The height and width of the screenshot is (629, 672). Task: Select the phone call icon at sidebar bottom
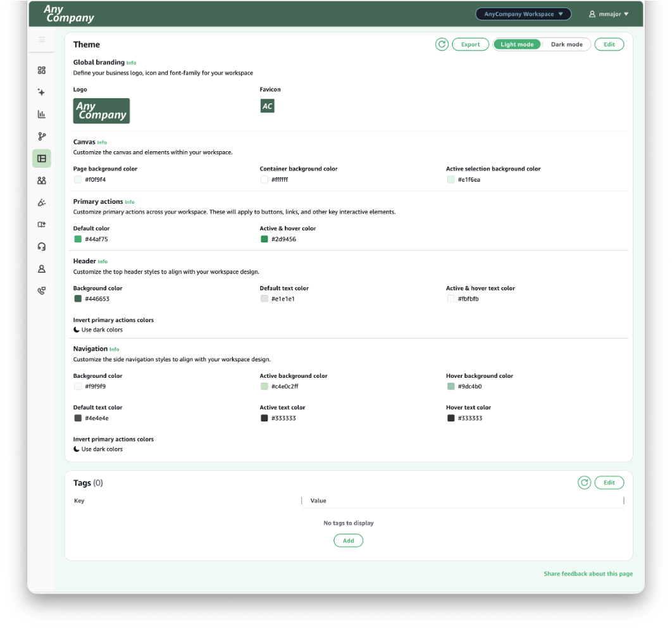42,290
